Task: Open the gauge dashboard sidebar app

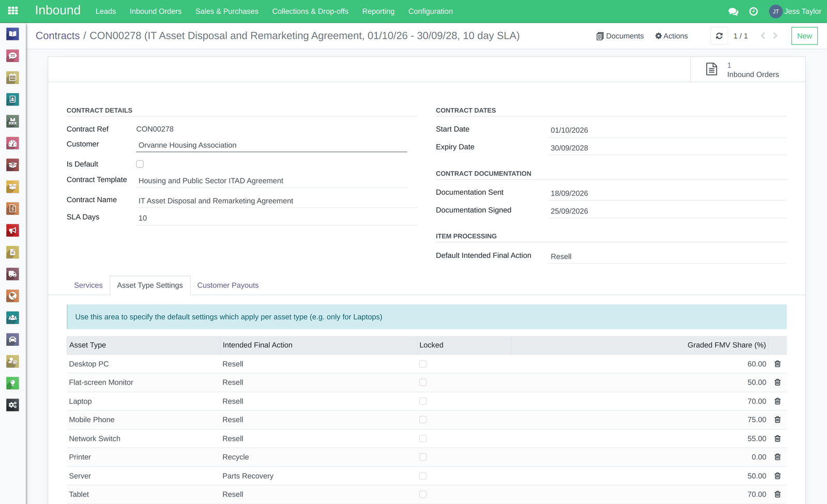Action: click(x=13, y=143)
